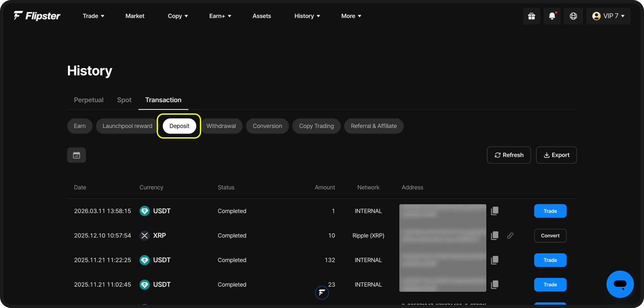Screen dimensions: 644x308
Task: Copy address of XRP deposit
Action: coord(495,235)
